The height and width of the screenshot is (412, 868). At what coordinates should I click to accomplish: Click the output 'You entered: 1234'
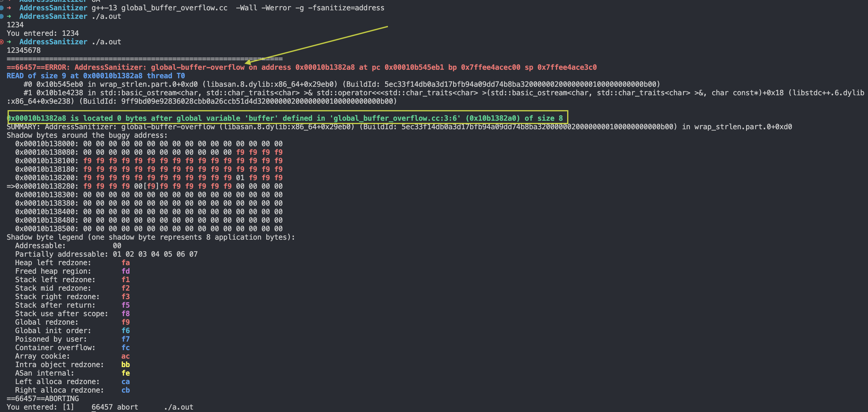(x=43, y=33)
